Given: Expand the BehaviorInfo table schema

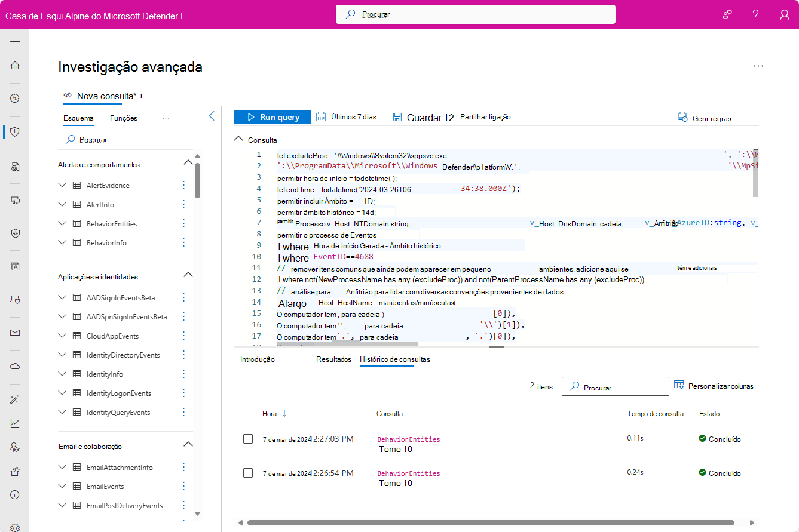Looking at the screenshot, I should coord(62,243).
